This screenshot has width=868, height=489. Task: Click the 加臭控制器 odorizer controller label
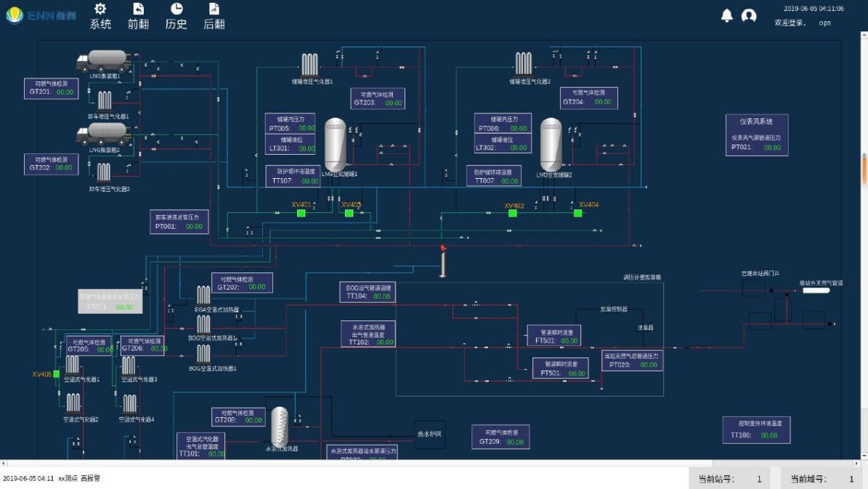coord(613,310)
